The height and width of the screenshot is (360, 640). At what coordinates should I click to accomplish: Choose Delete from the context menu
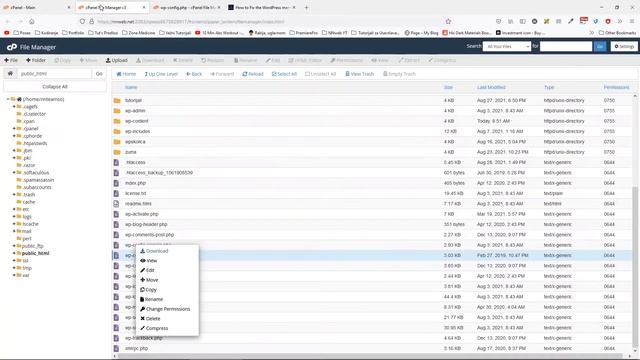point(150,319)
